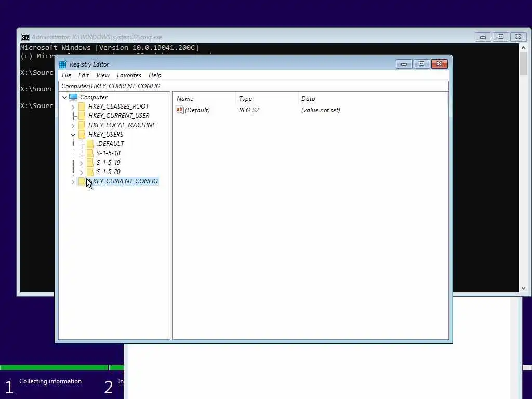This screenshot has height=399, width=532.
Task: Click the (value not set) data cell
Action: (x=321, y=110)
